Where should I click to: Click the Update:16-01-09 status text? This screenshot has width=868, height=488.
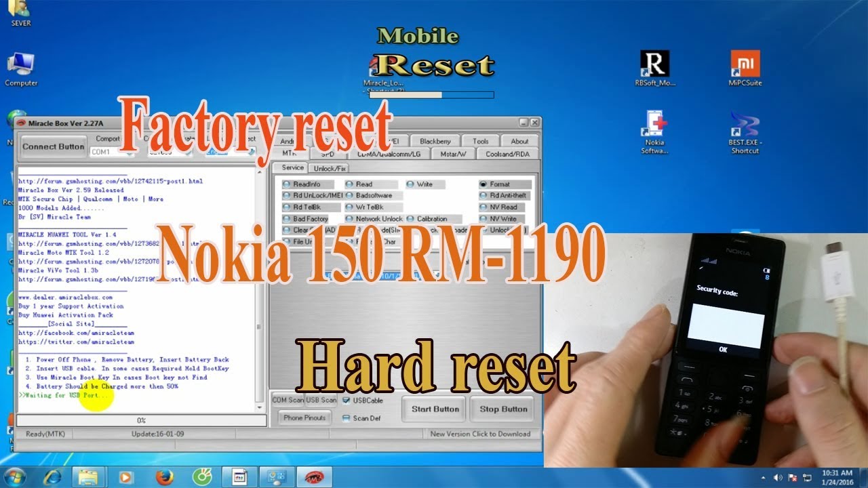click(x=157, y=434)
